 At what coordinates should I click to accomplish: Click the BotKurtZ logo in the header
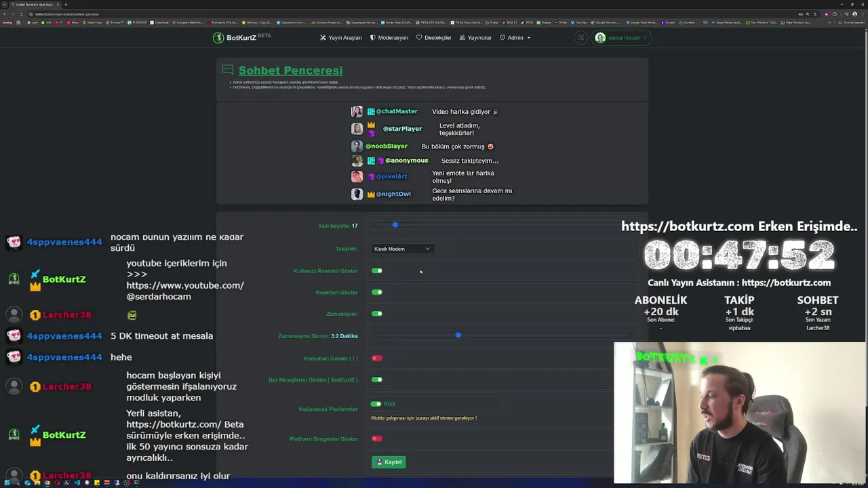click(241, 38)
